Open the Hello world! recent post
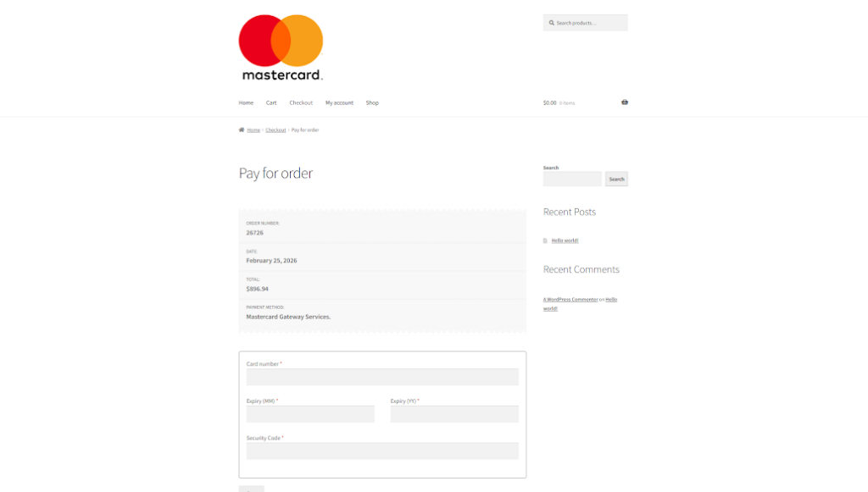868x492 pixels. (565, 240)
